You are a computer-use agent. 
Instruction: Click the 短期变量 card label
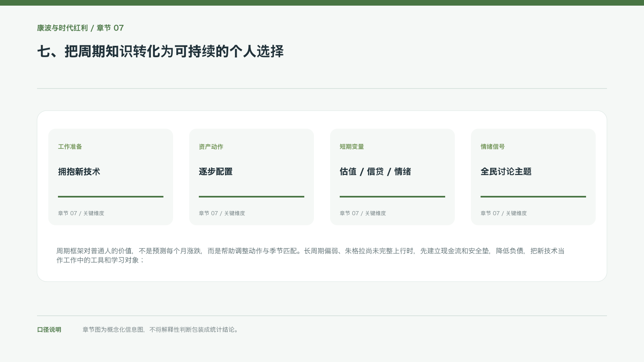[x=352, y=147]
